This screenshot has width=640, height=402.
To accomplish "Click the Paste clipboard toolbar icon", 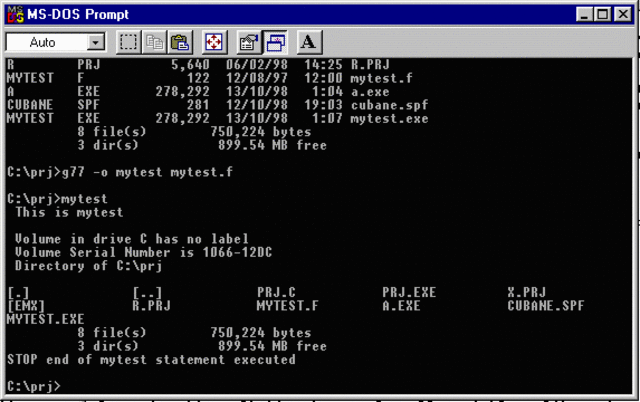I will click(x=180, y=42).
